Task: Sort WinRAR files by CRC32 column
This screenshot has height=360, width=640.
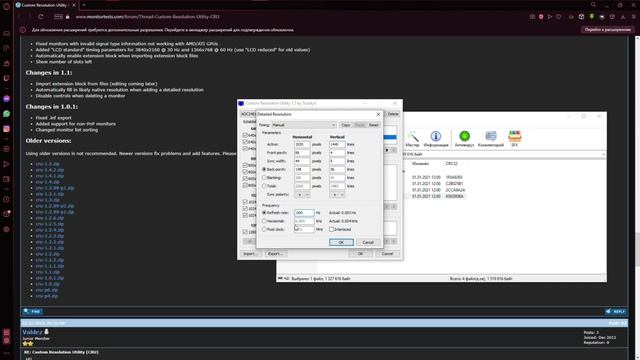Action: [451, 164]
